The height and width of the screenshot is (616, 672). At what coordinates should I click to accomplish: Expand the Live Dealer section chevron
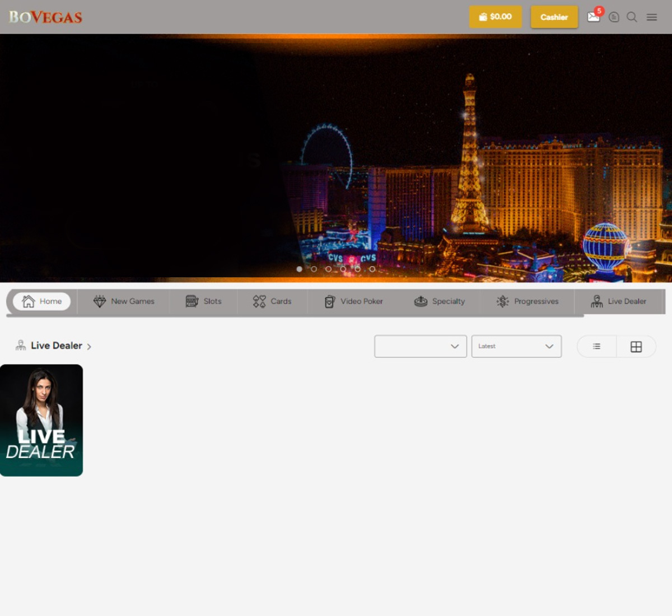pyautogui.click(x=89, y=347)
